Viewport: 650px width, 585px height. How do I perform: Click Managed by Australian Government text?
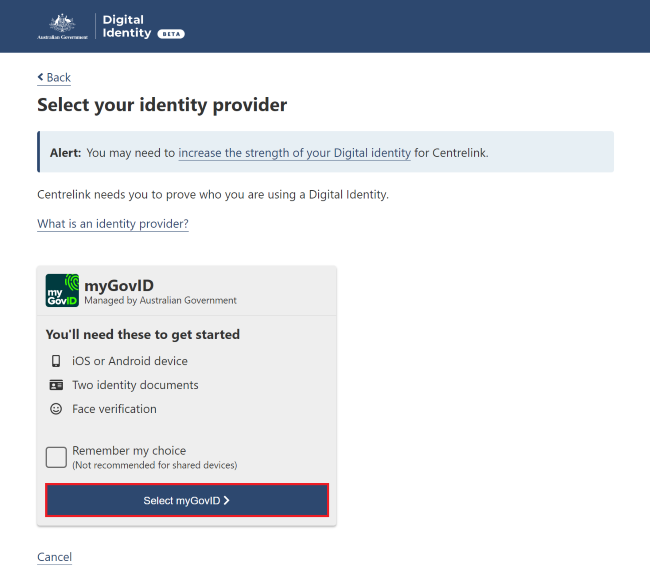pos(160,301)
